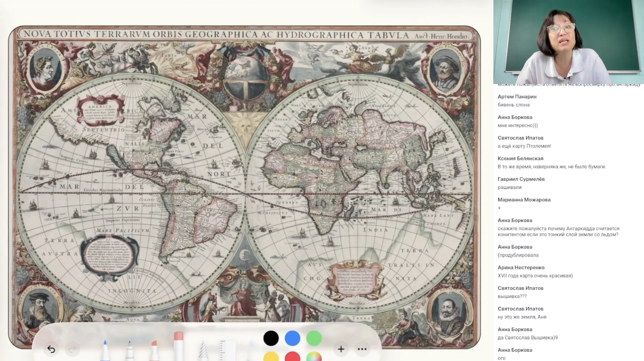Click chat sender name Артем Панарин
The width and height of the screenshot is (644, 361).
click(x=517, y=96)
